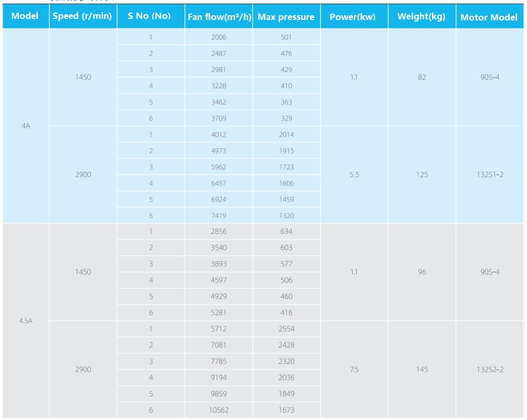The image size is (527, 420).
Task: Select fan flow value 2981
Action: 219,69
